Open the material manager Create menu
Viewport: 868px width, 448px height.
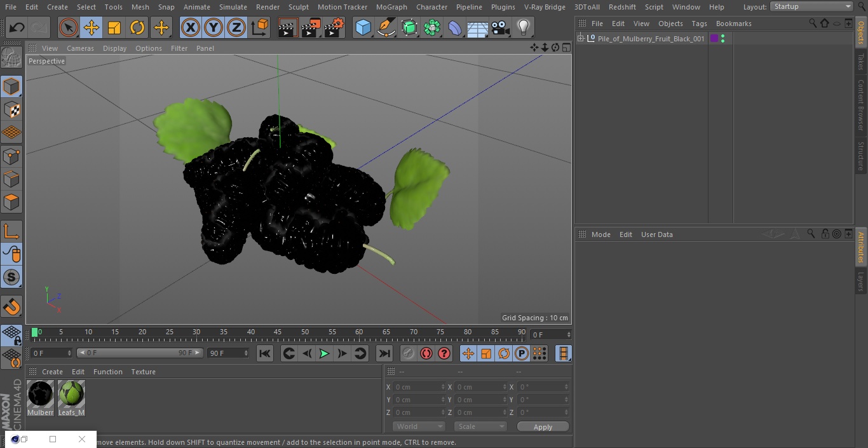coord(52,372)
